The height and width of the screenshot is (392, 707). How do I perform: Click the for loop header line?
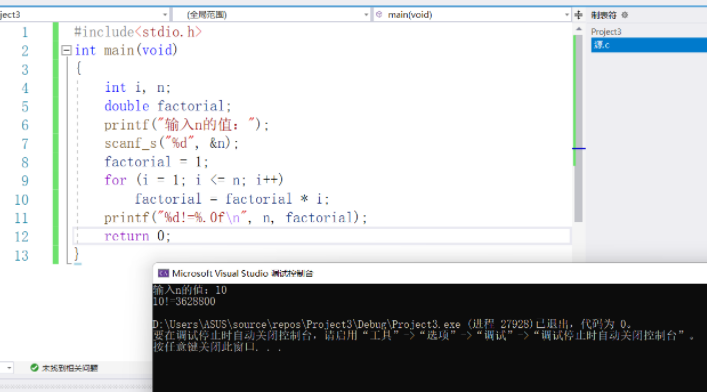click(194, 180)
